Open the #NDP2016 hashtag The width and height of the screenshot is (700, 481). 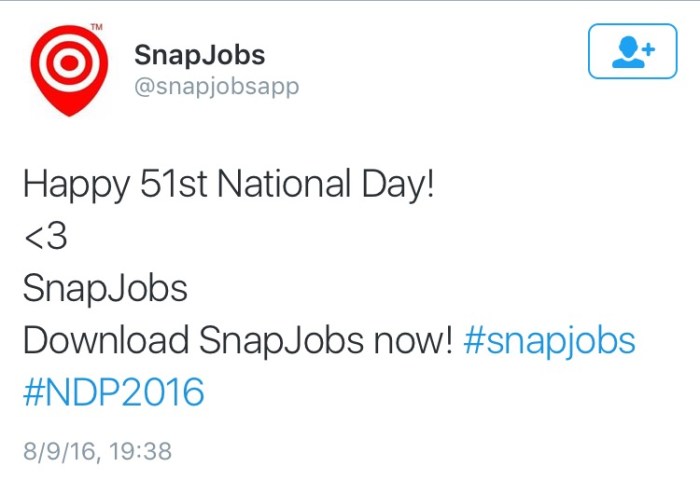tap(113, 392)
